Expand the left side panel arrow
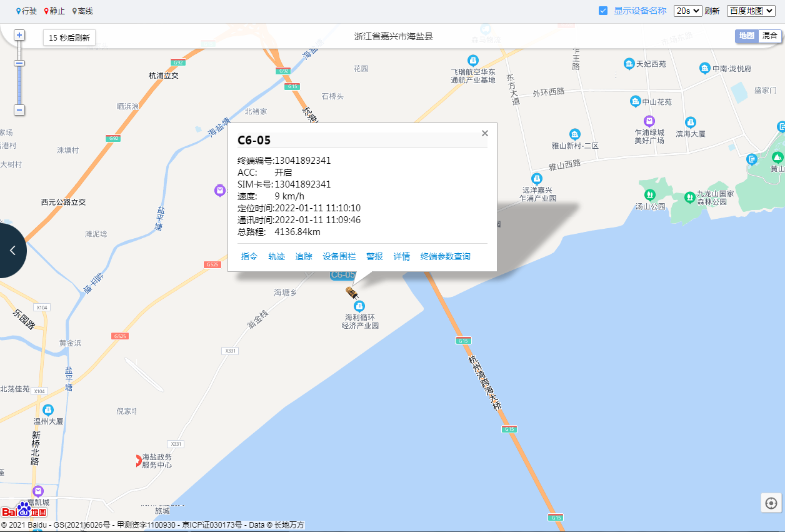 point(12,250)
